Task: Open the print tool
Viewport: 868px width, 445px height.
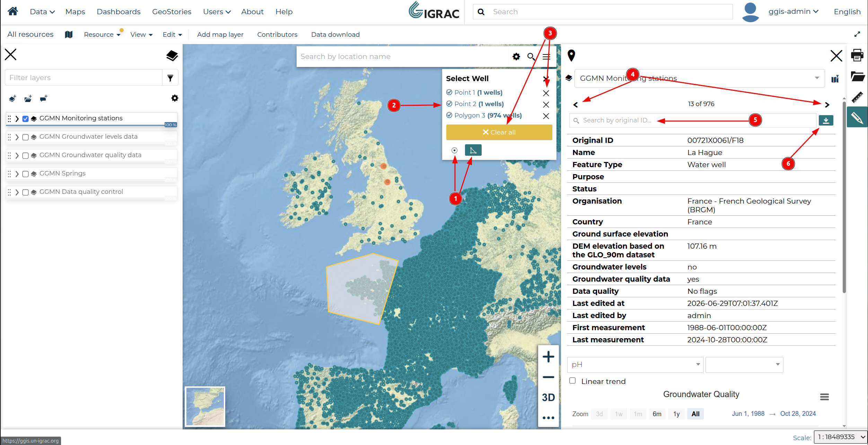Action: pos(857,55)
